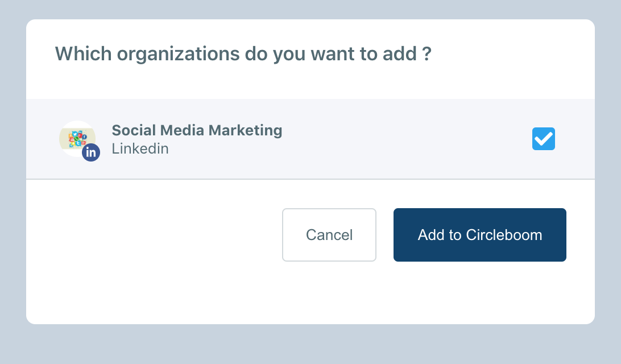The image size is (621, 364).
Task: Click the Linkedin label under organization name
Action: pyautogui.click(x=140, y=149)
